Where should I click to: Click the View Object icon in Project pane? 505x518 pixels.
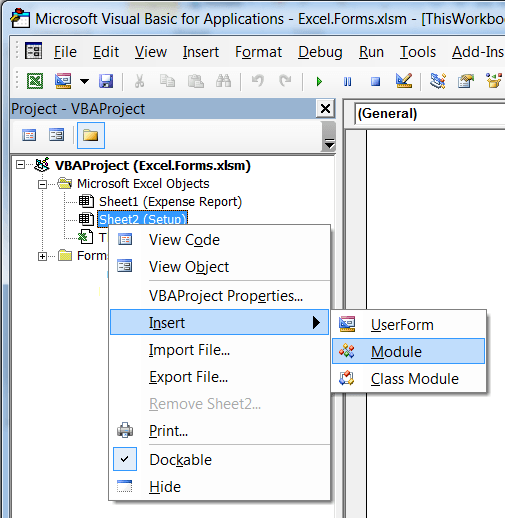pyautogui.click(x=56, y=135)
